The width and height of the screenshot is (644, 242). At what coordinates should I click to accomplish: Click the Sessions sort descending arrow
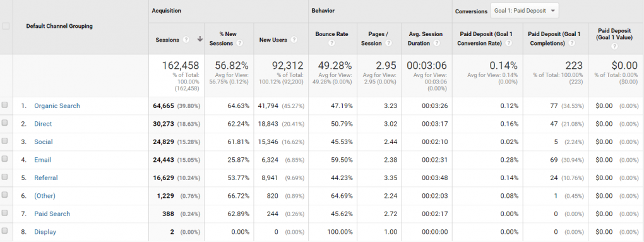point(200,39)
